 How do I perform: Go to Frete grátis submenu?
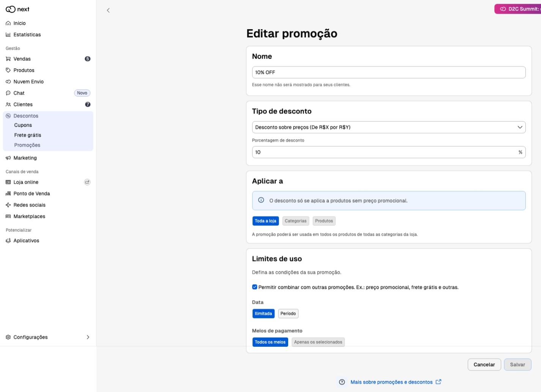pos(28,135)
